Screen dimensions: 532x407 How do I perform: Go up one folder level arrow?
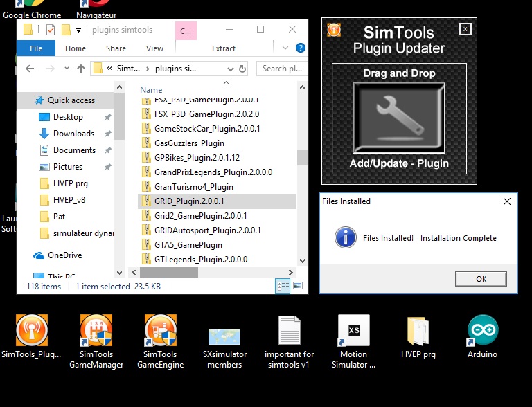81,69
